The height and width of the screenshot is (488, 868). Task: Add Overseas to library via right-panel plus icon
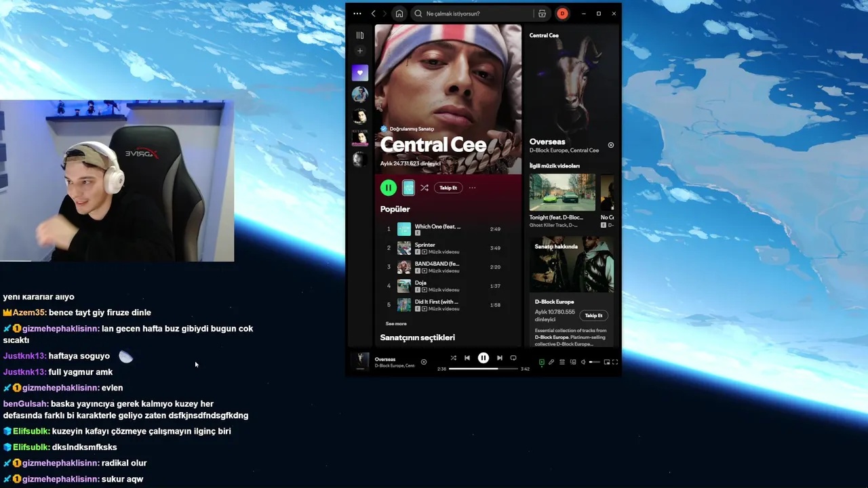click(610, 145)
